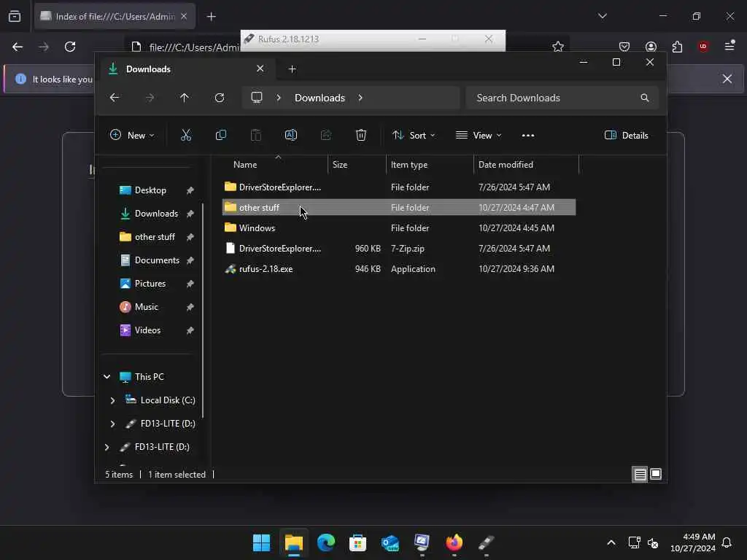747x560 pixels.
Task: Sort files by Item type column
Action: coord(430,164)
